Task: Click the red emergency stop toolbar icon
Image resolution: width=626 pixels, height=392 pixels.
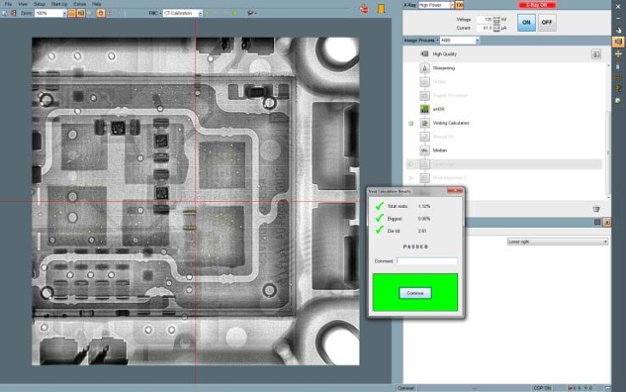Action: [364, 8]
